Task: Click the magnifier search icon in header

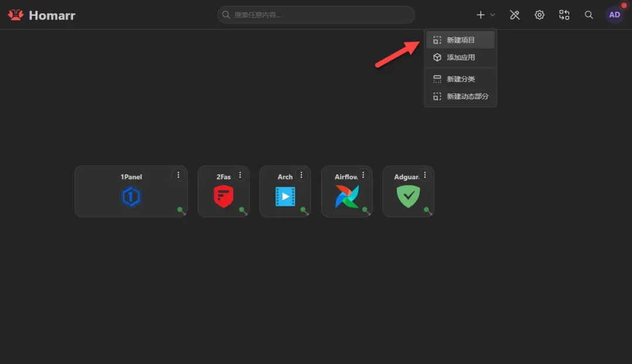Action: click(589, 15)
